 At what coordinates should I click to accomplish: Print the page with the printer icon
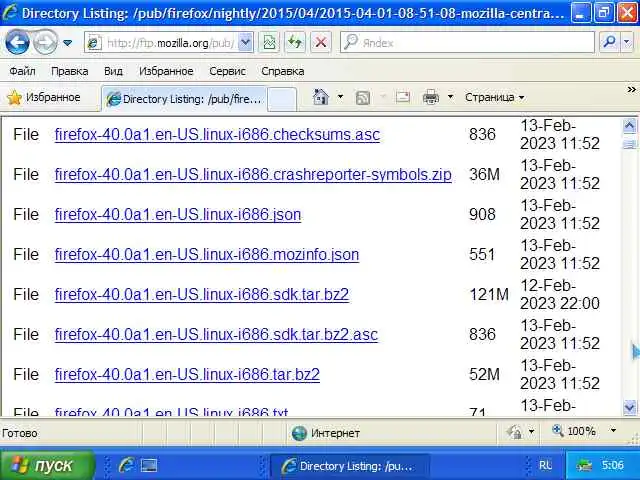[431, 98]
